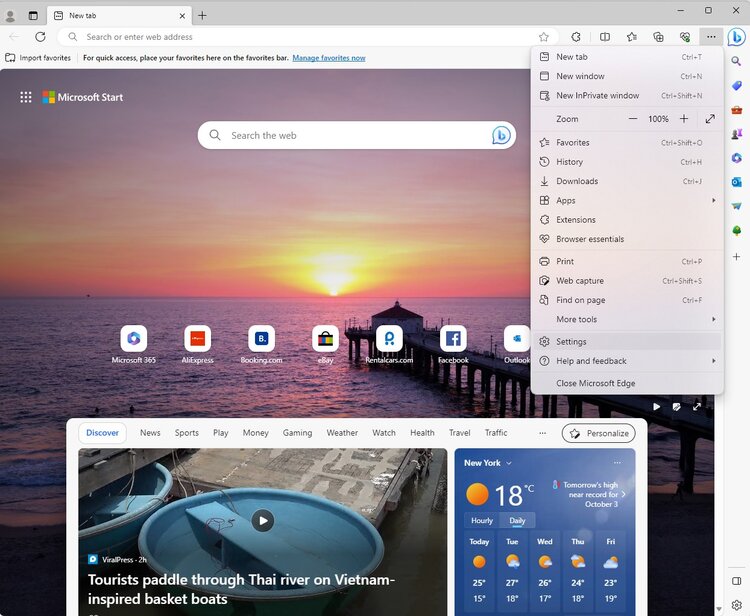The width and height of the screenshot is (750, 616).
Task: Switch to the Sports feed tab
Action: tap(187, 433)
